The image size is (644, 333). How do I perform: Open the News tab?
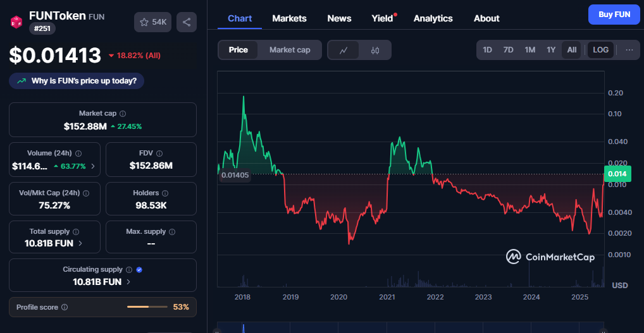point(339,18)
